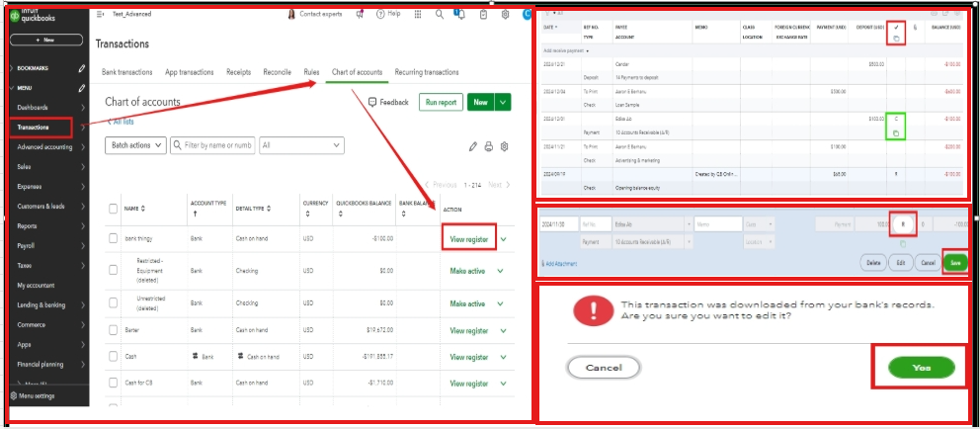Tick the Cash for CB row checkbox
Viewport: 980px width, 429px height.
tap(114, 383)
